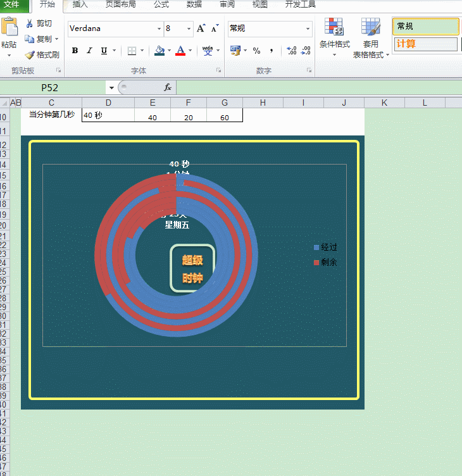
Task: Click the phonetic guide wén icon
Action: click(208, 51)
